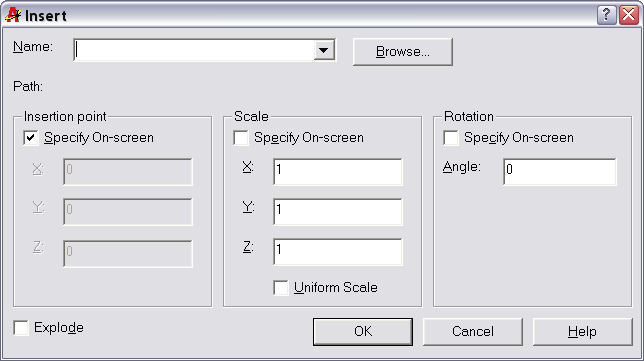The height and width of the screenshot is (361, 644).
Task: Click the Insertion point Z field
Action: pyautogui.click(x=128, y=253)
